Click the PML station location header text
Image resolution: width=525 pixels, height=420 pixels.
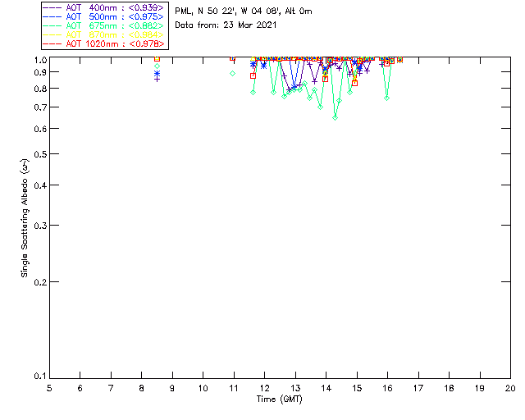pos(244,11)
